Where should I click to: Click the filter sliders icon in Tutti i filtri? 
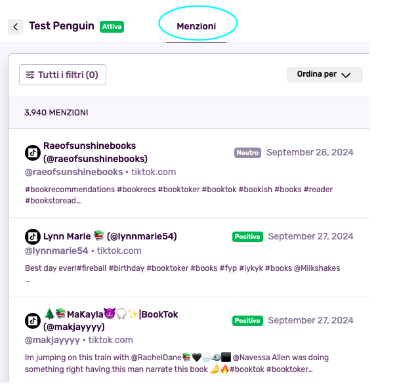coord(30,75)
